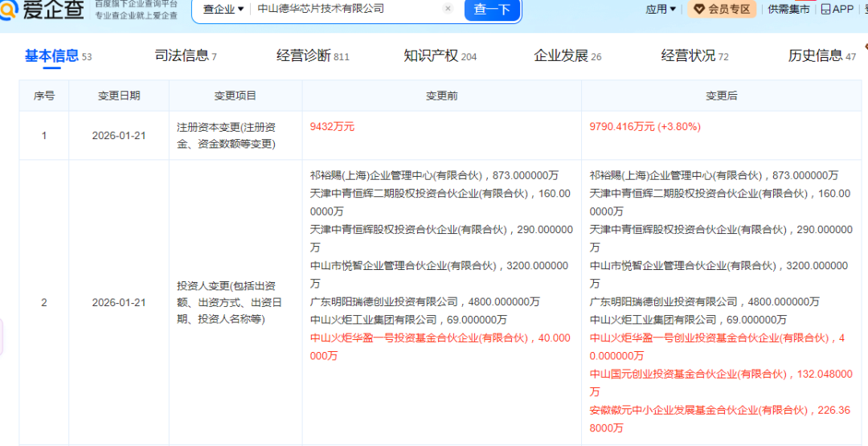Click the 会员专区 membership badge

722,9
